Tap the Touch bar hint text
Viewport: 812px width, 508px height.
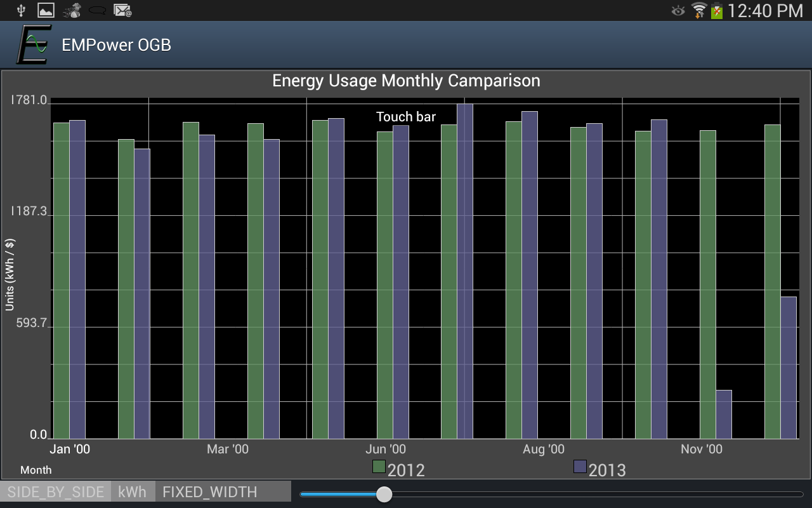[x=406, y=117]
